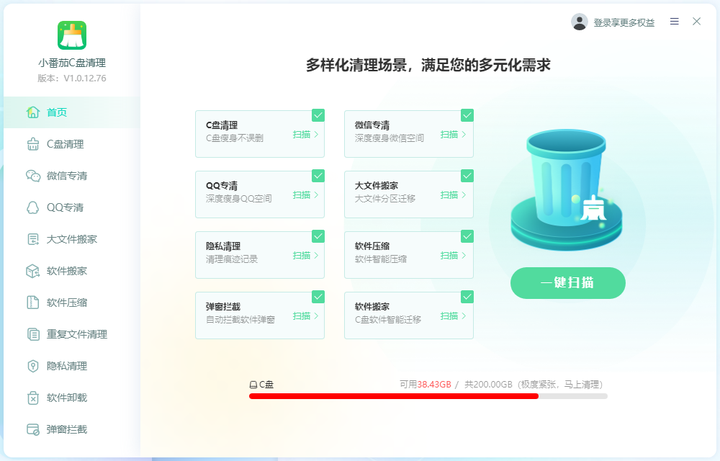Open the hamburger menu at top right
720x461 pixels.
(x=674, y=21)
